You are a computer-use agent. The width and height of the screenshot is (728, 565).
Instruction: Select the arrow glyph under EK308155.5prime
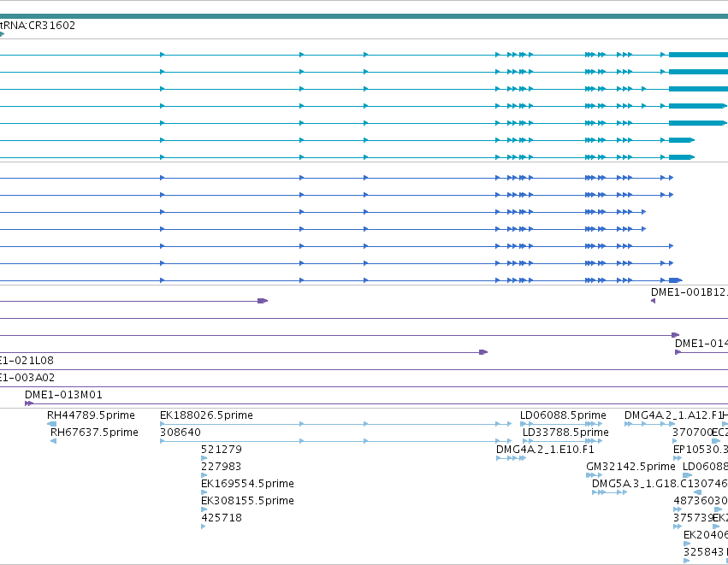pos(204,509)
